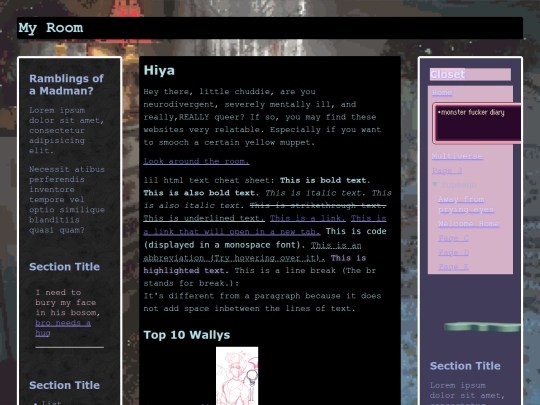
Task: Open Page D in the submenu
Action: pos(453,252)
